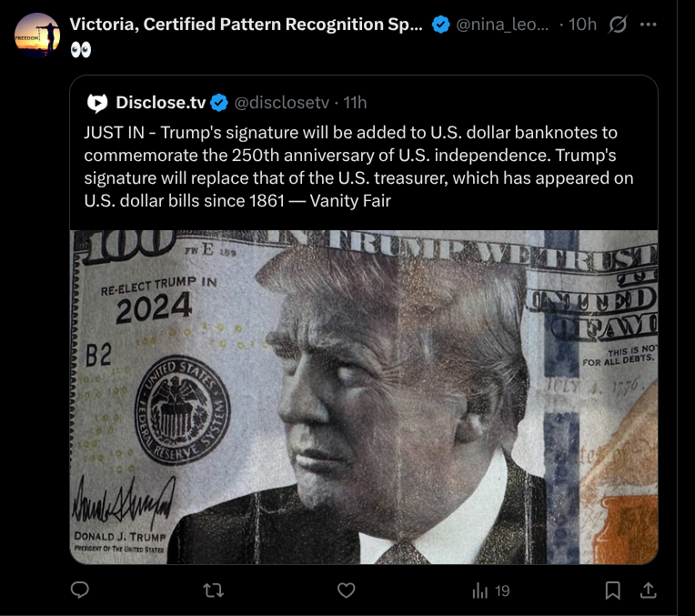
Task: Enlarge the Trump hundred dollar bill image
Action: 364,397
